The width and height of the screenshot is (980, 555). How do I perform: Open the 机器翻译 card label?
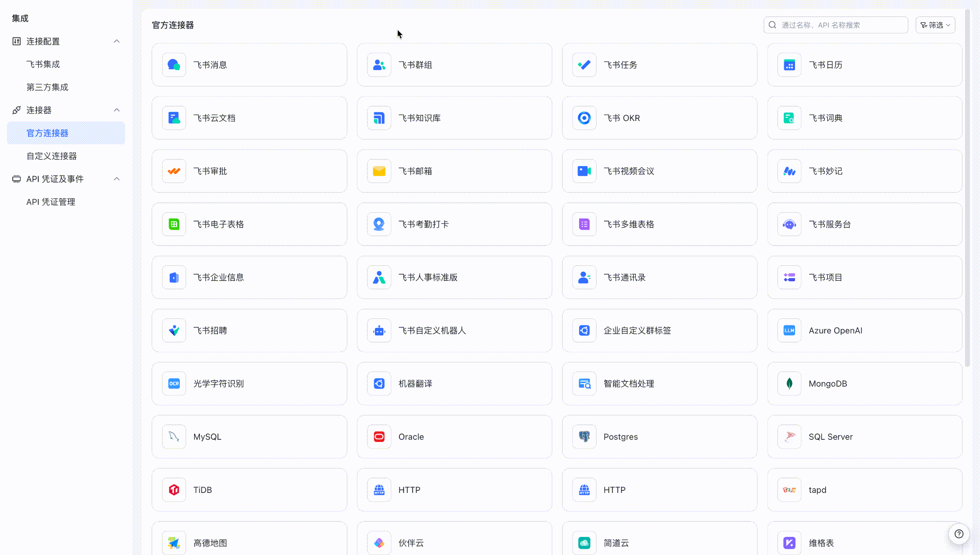pos(415,383)
